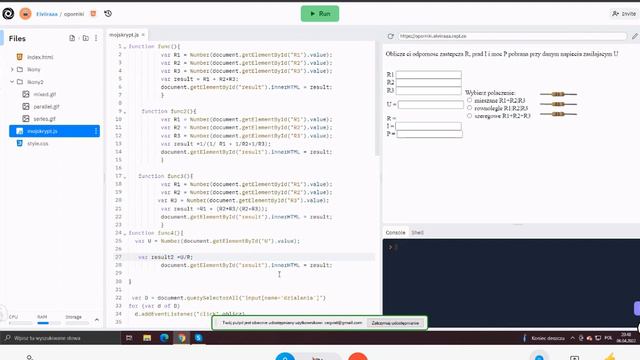
Task: Fold function func4 at line 24
Action: [x=125, y=233]
